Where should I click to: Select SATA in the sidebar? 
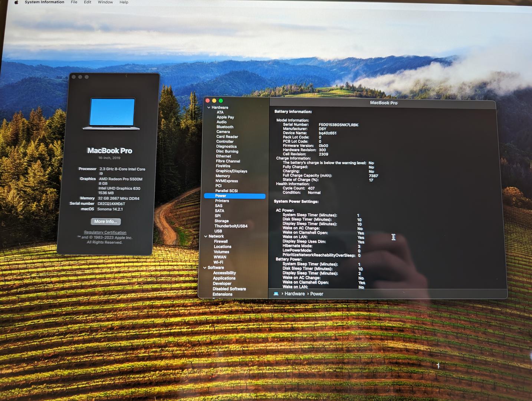(x=219, y=211)
